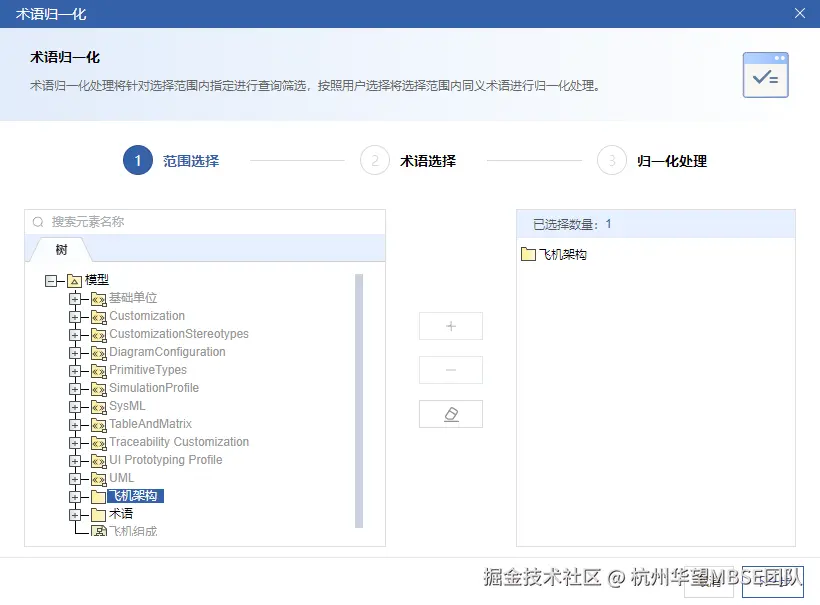Go to step 3 归一化处理

point(652,161)
